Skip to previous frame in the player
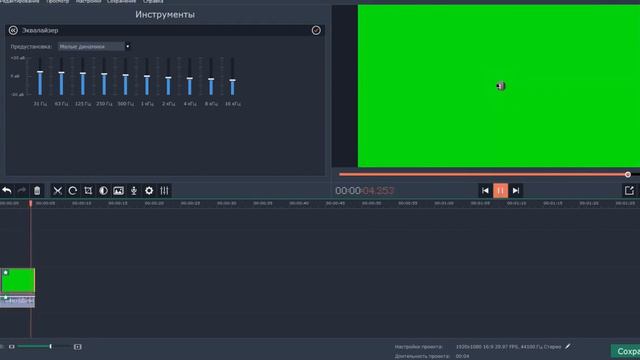This screenshot has width=640, height=360. tap(485, 191)
